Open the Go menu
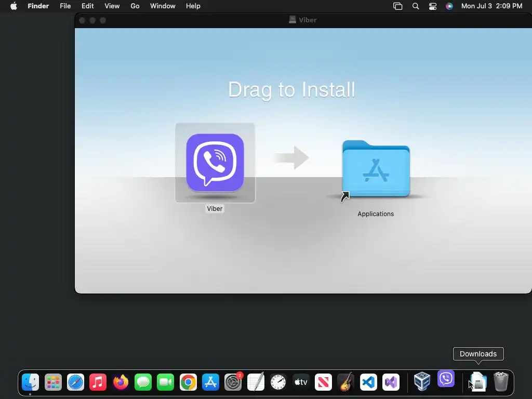 135,6
